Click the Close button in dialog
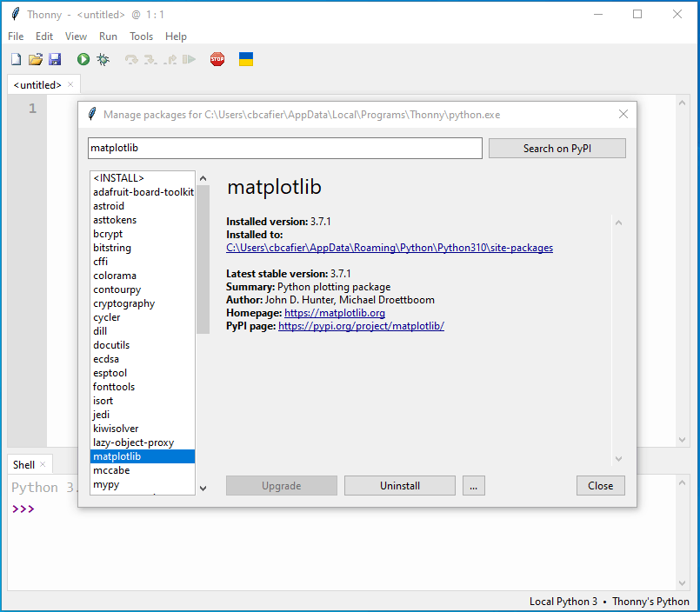 click(601, 486)
